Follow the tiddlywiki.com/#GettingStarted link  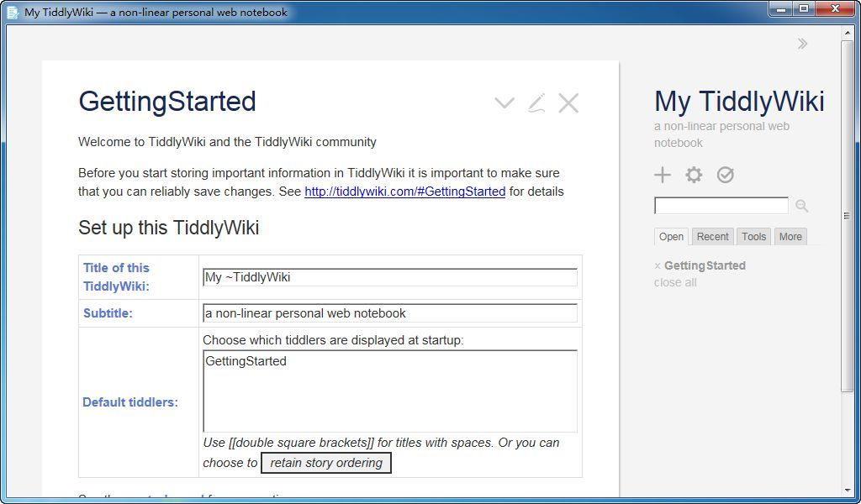coord(404,192)
